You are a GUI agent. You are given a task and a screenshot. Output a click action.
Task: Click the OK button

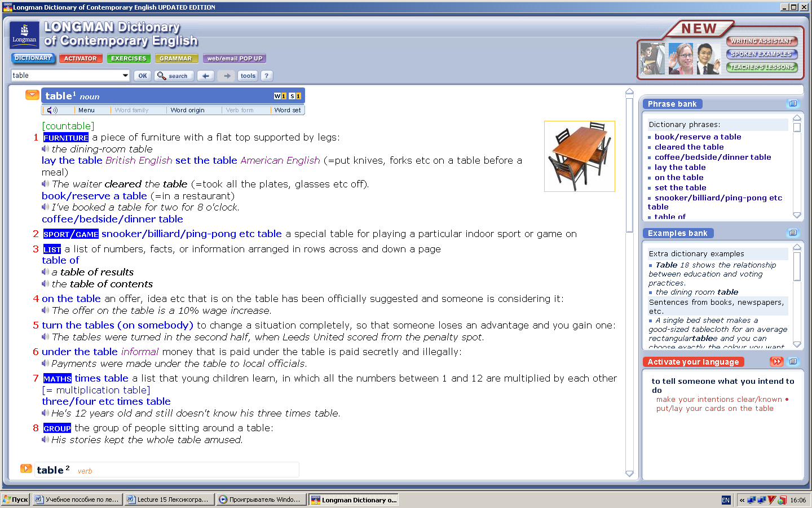(x=143, y=76)
